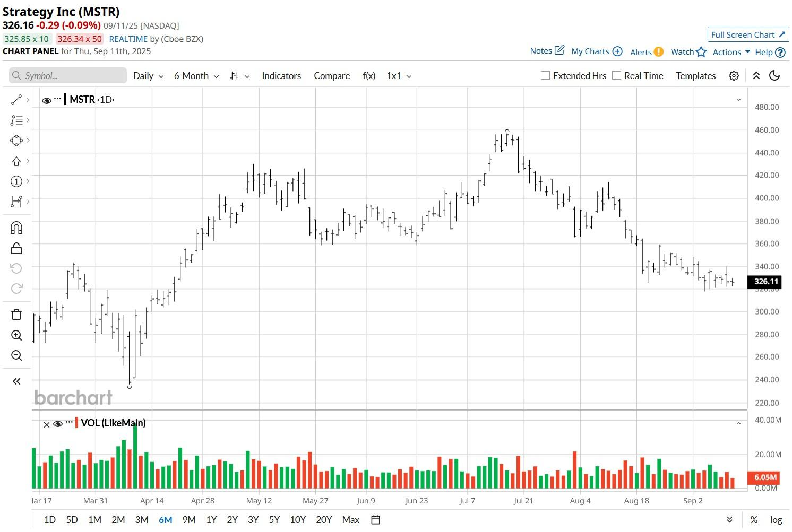792x532 pixels.
Task: Expand the bottom double chevron options
Action: (730, 520)
